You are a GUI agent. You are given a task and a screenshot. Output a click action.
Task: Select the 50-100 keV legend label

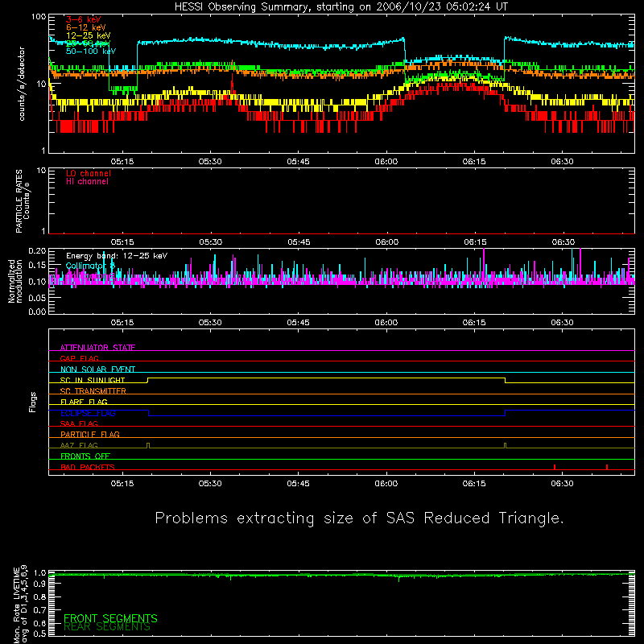91,52
